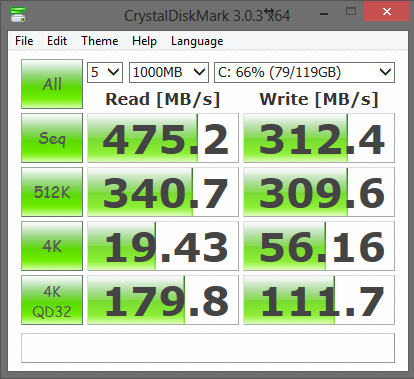414x379 pixels.
Task: Click the empty comment field at bottom
Action: tap(208, 348)
